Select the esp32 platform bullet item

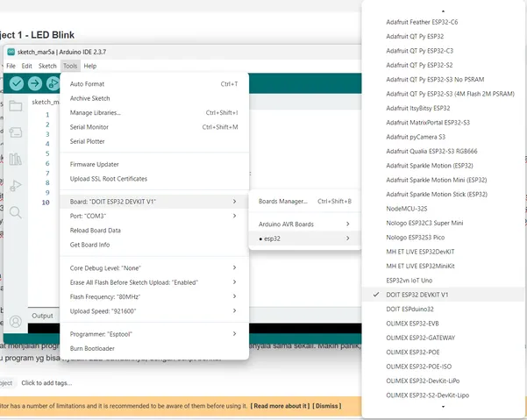pyautogui.click(x=304, y=238)
